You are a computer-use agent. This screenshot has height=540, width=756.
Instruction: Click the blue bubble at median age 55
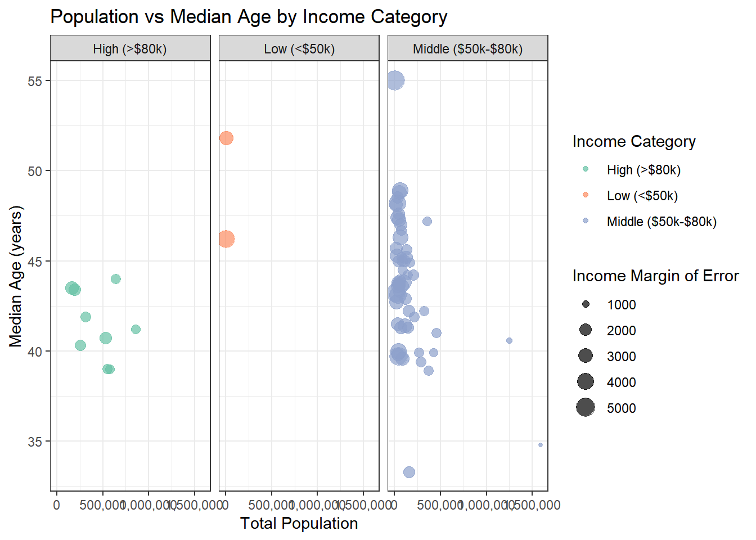395,80
